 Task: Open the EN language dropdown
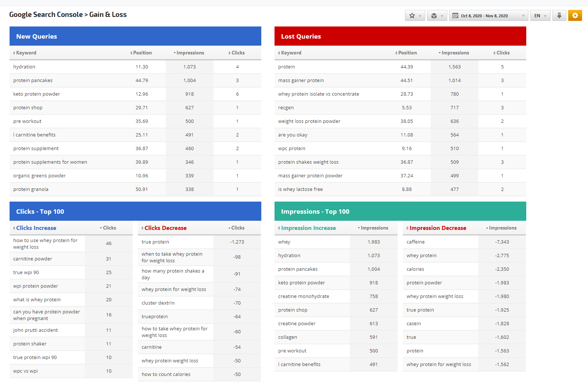540,16
